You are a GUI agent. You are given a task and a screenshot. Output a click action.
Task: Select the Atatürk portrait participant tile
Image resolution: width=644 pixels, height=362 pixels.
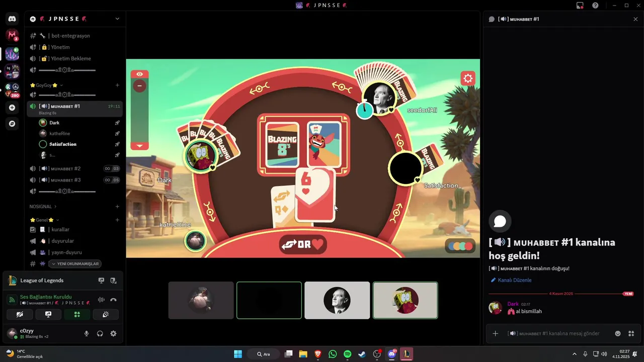click(x=337, y=300)
